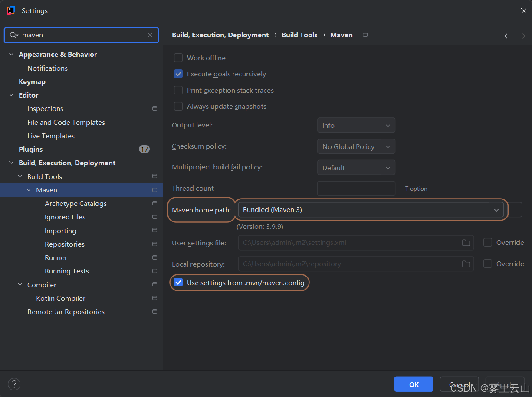The width and height of the screenshot is (532, 397).
Task: Uncheck Execute goals recursively
Action: [178, 74]
